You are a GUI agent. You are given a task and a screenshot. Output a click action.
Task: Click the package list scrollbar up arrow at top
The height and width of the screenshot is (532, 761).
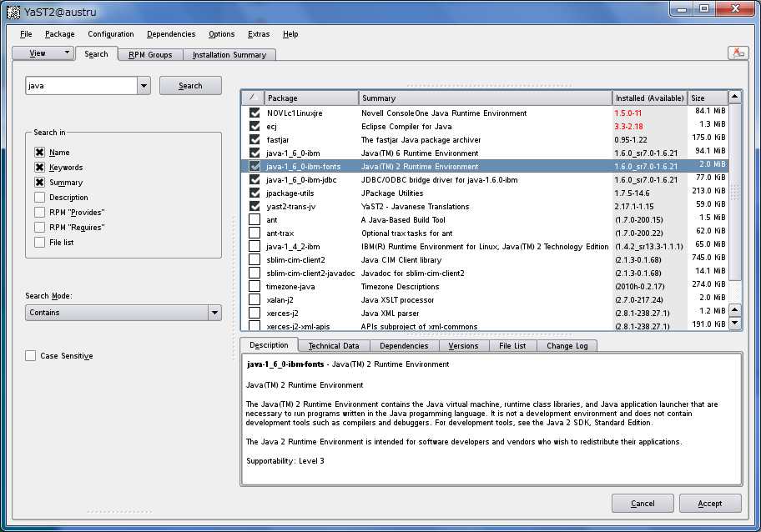[x=735, y=97]
